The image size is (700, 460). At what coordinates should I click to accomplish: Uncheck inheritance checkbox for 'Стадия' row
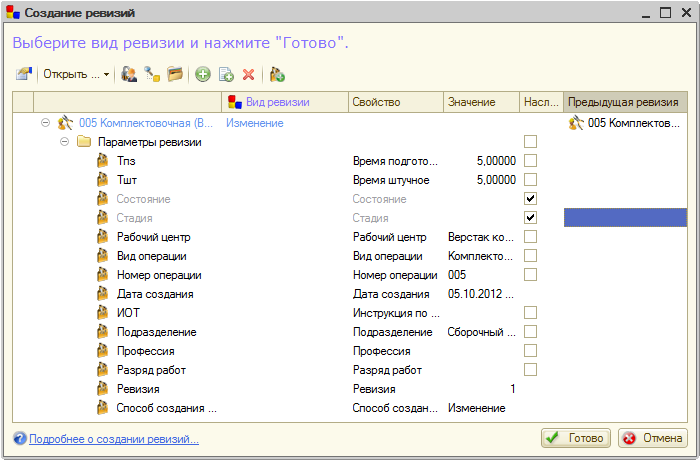point(530,217)
